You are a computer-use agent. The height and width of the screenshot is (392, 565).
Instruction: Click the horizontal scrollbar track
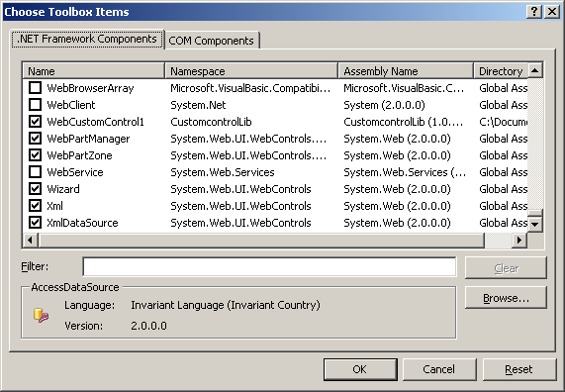click(x=498, y=241)
